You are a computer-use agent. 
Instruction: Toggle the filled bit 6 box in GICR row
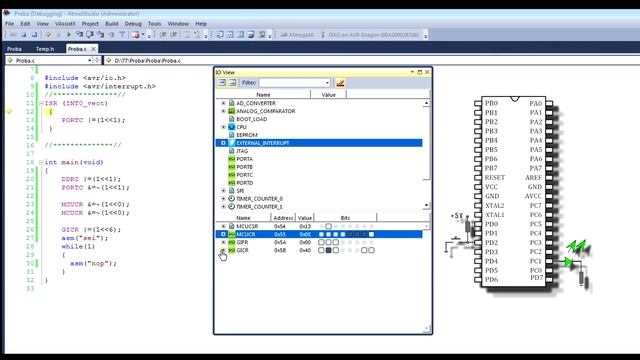pos(328,250)
